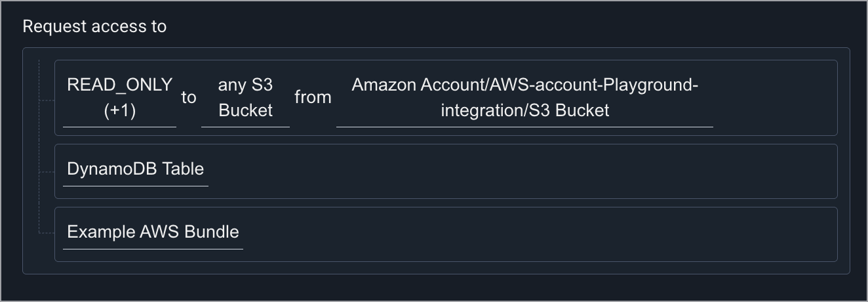This screenshot has width=868, height=302.
Task: Select the Amazon Account/AWS-account-Playground-integration/S3 Bucket path
Action: [x=524, y=97]
